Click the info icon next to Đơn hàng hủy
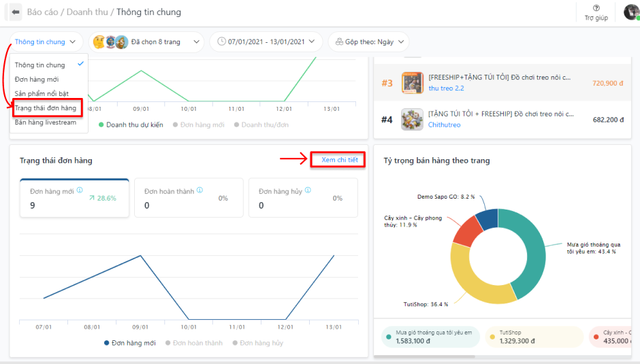This screenshot has height=364, width=640. [x=308, y=190]
